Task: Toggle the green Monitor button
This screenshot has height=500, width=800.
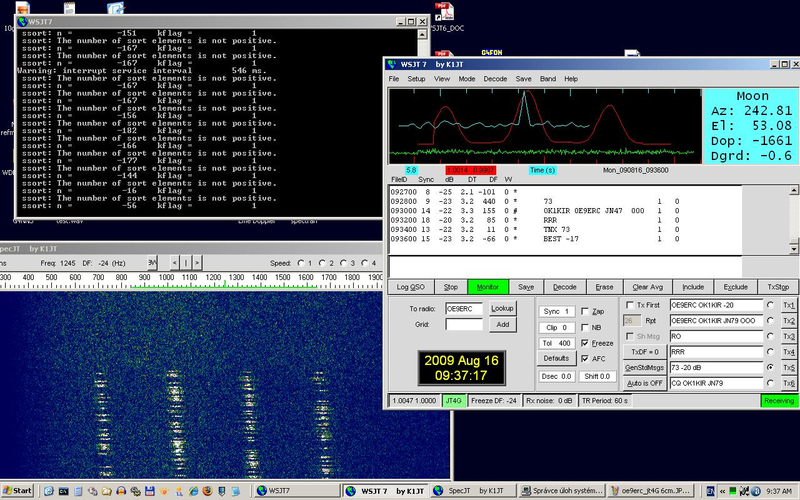Action: pos(488,287)
